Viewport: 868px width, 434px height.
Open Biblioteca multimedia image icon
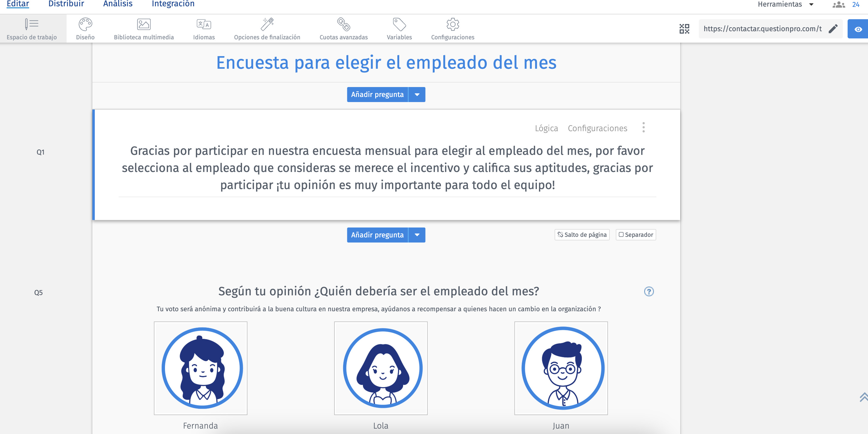click(144, 25)
